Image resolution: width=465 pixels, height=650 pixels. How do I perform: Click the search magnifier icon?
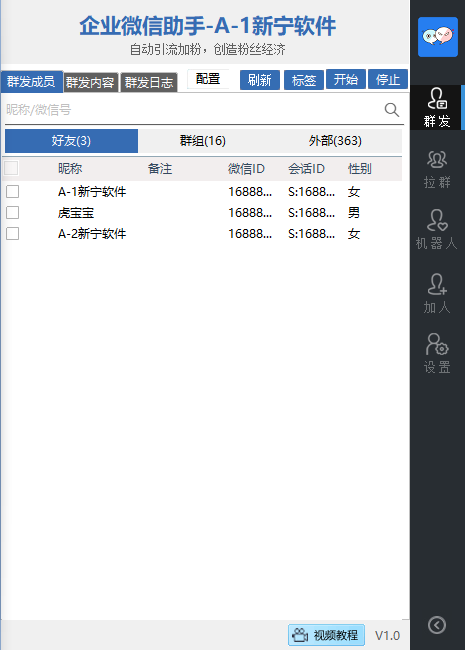(x=392, y=110)
